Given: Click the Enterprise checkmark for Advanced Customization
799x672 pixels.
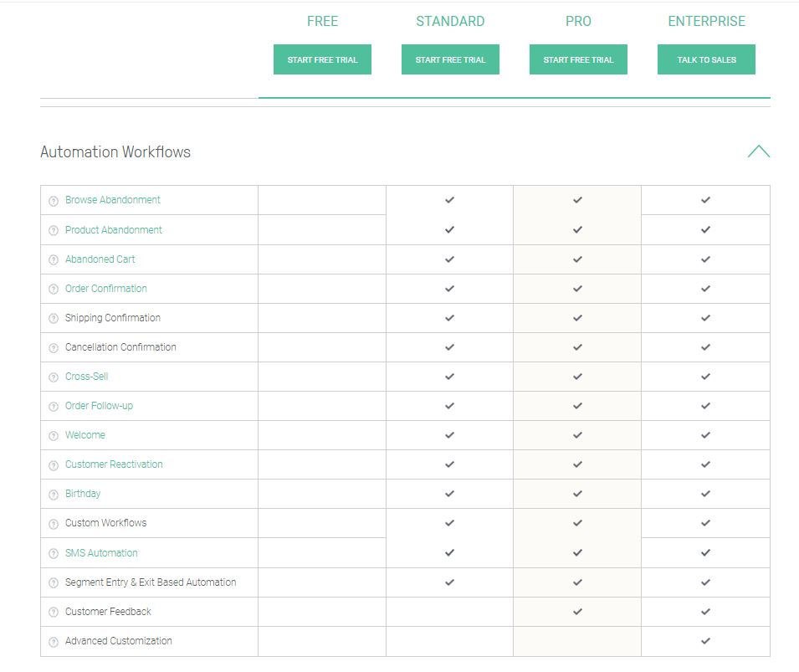Looking at the screenshot, I should 705,641.
